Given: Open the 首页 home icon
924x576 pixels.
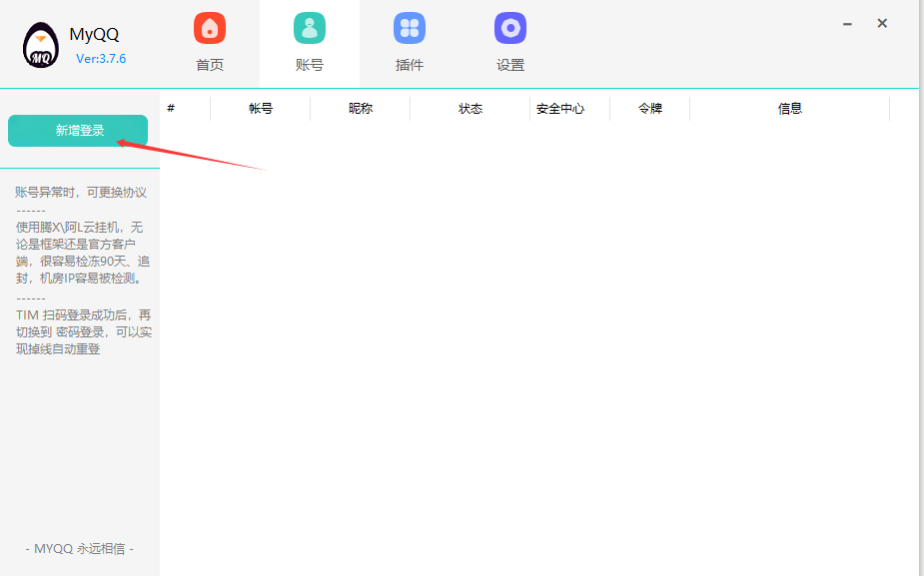Looking at the screenshot, I should (x=210, y=28).
